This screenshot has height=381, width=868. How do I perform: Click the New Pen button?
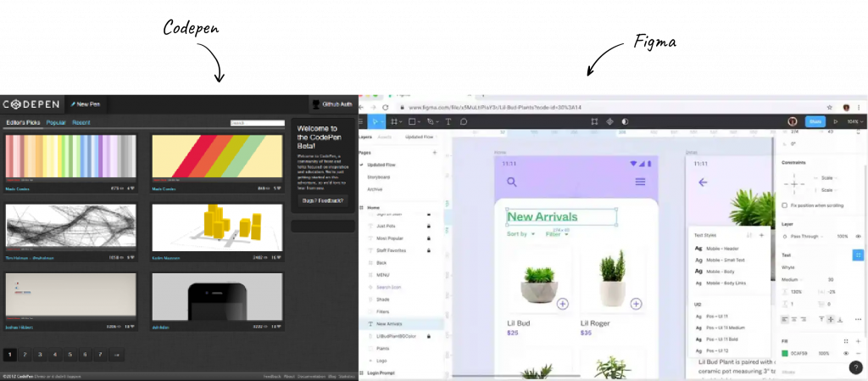[86, 104]
